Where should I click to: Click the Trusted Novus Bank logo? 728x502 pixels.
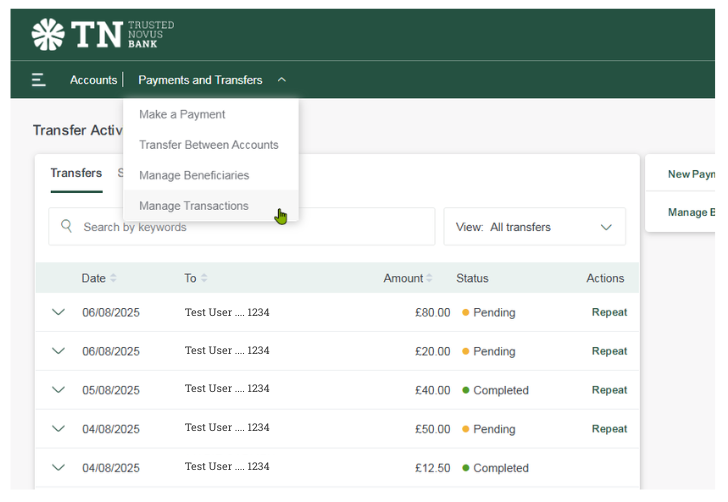click(x=102, y=34)
